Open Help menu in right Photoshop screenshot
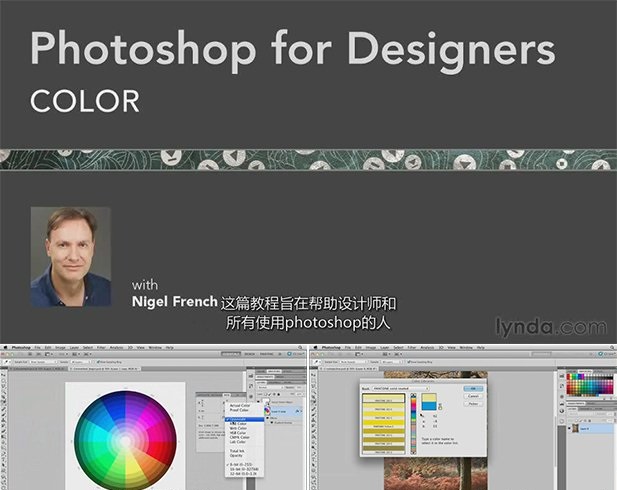The image size is (617, 490). (480, 348)
